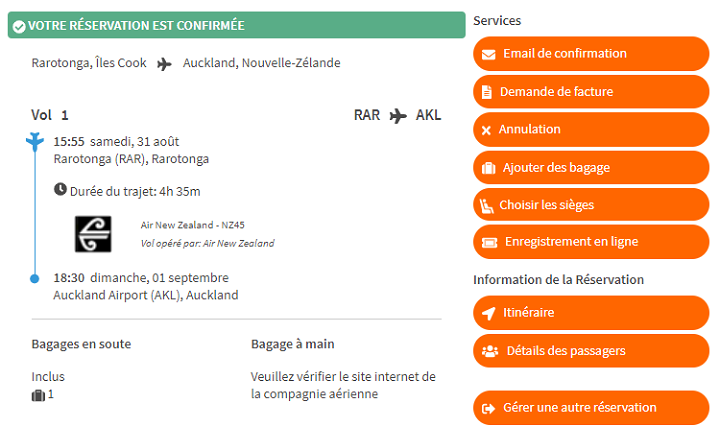The width and height of the screenshot is (720, 440).
Task: Open the Email de confirmation button
Action: point(590,54)
